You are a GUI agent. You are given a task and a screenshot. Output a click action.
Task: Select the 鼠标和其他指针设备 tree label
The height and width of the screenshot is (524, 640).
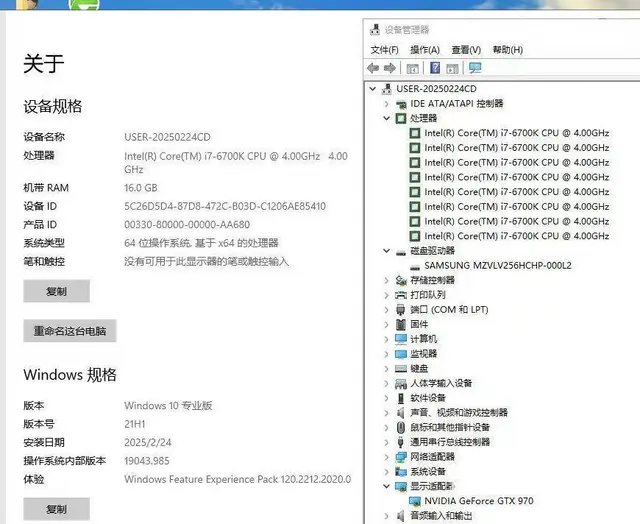pyautogui.click(x=450, y=427)
